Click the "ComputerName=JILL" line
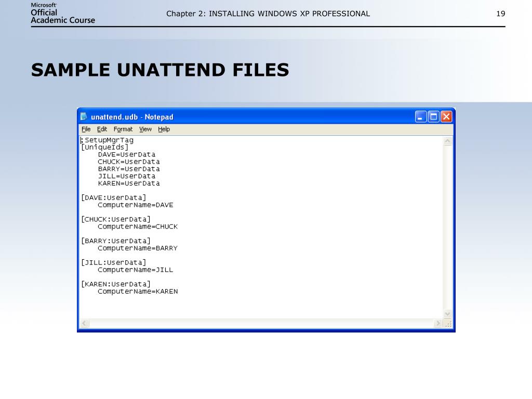Image resolution: width=532 pixels, height=399 pixels. 136,270
